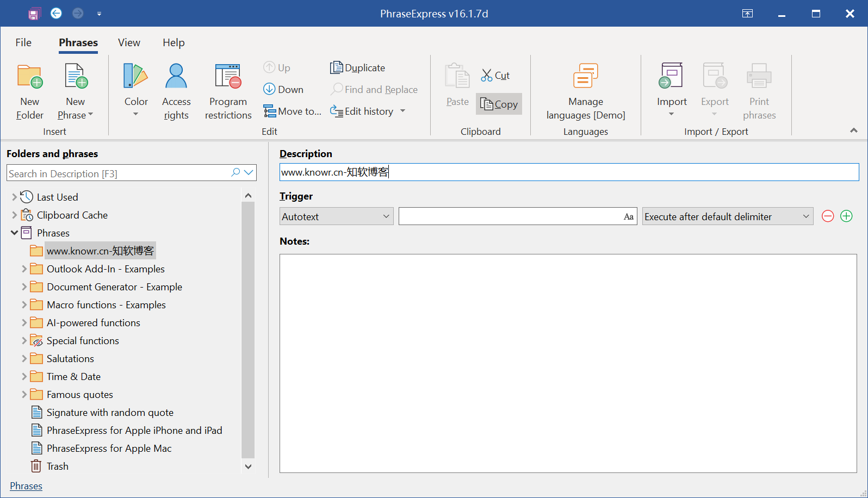Open the Edit history dropdown arrow
Viewport: 868px width, 498px height.
click(x=403, y=111)
